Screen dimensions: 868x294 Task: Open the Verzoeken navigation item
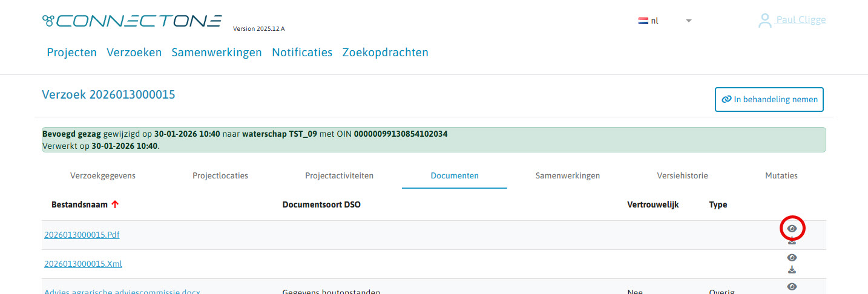(x=134, y=53)
